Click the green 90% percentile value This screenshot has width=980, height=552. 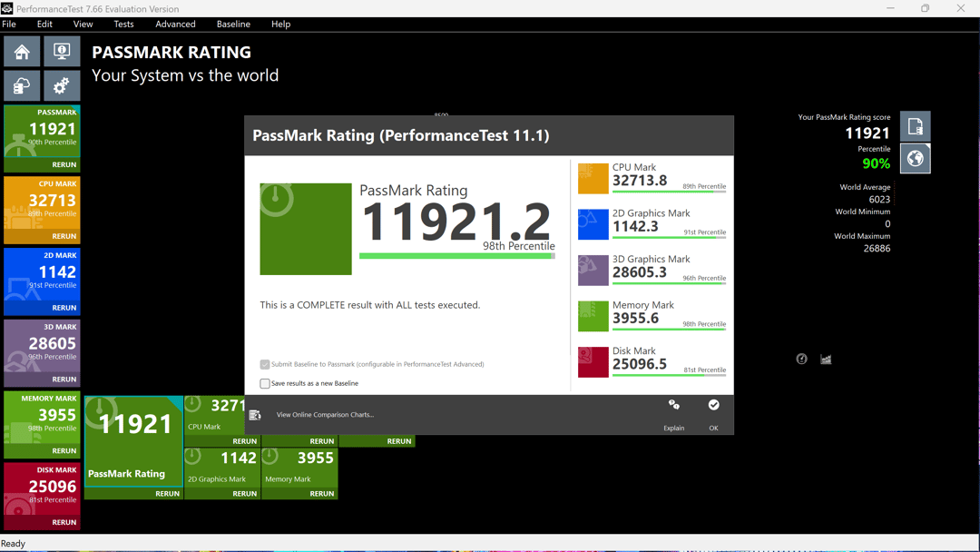[876, 163]
